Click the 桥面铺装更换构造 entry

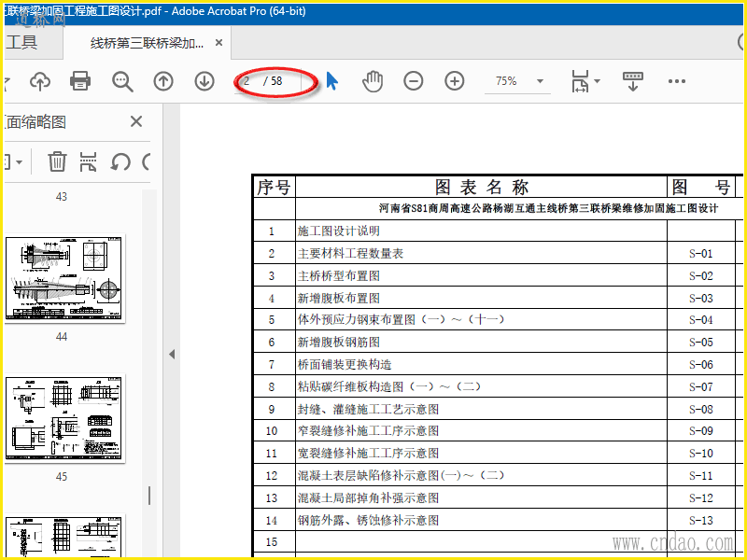tap(345, 365)
